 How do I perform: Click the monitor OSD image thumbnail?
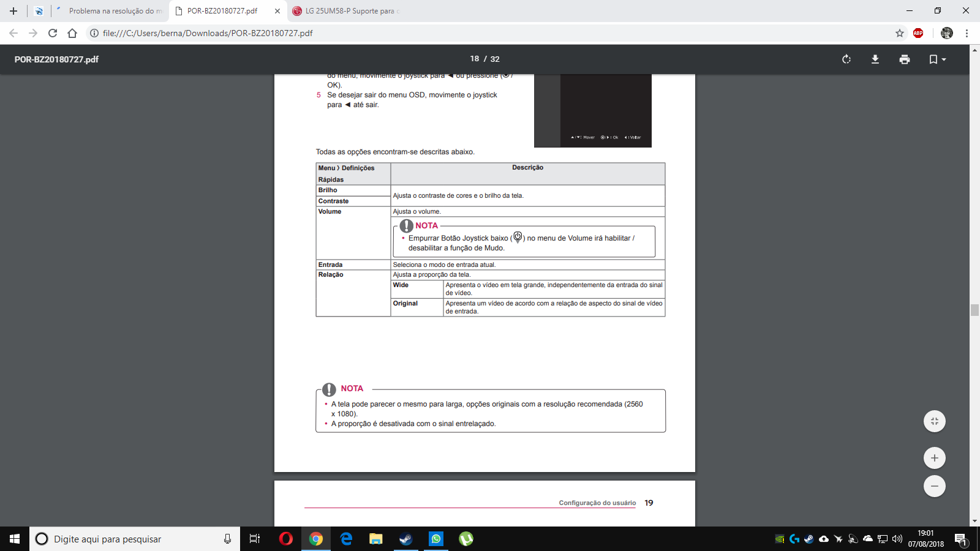(593, 111)
